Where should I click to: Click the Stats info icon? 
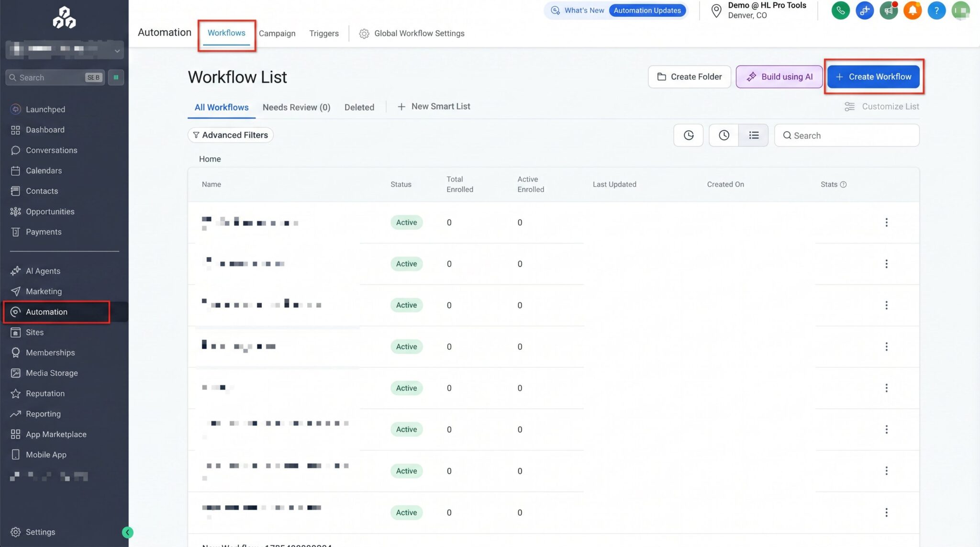pos(843,185)
